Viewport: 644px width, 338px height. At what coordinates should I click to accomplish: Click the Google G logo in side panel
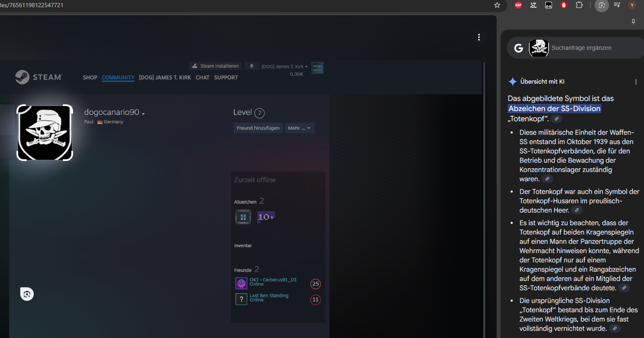[x=519, y=48]
